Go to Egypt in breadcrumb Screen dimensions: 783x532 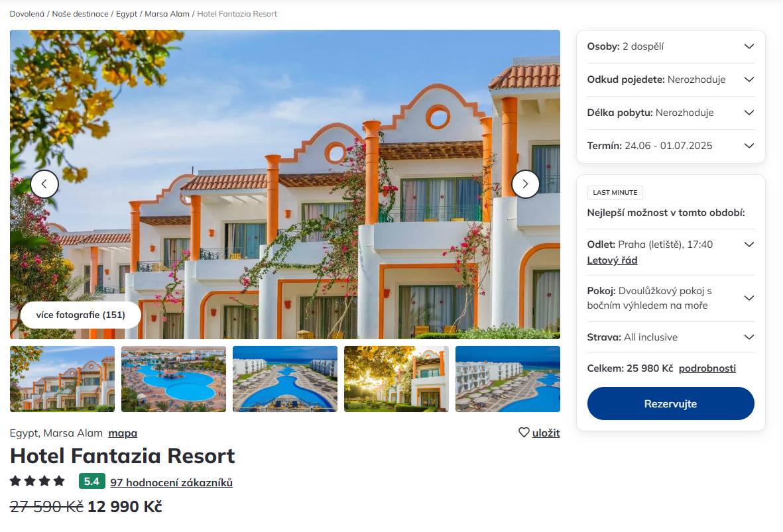[x=127, y=14]
